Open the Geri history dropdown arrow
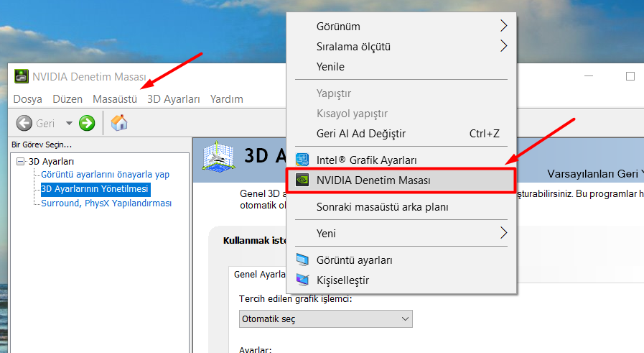Viewport: 644px width, 353px height. point(69,123)
